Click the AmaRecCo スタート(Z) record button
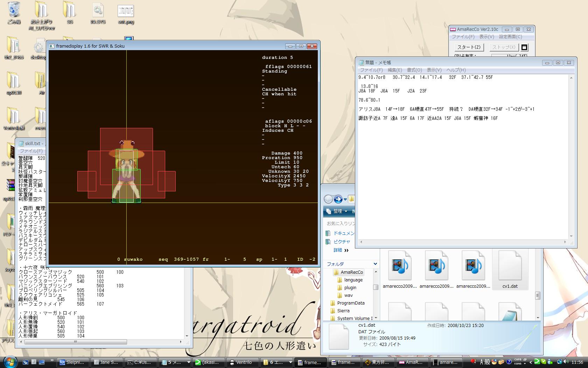Image resolution: width=588 pixels, height=368 pixels. click(469, 47)
